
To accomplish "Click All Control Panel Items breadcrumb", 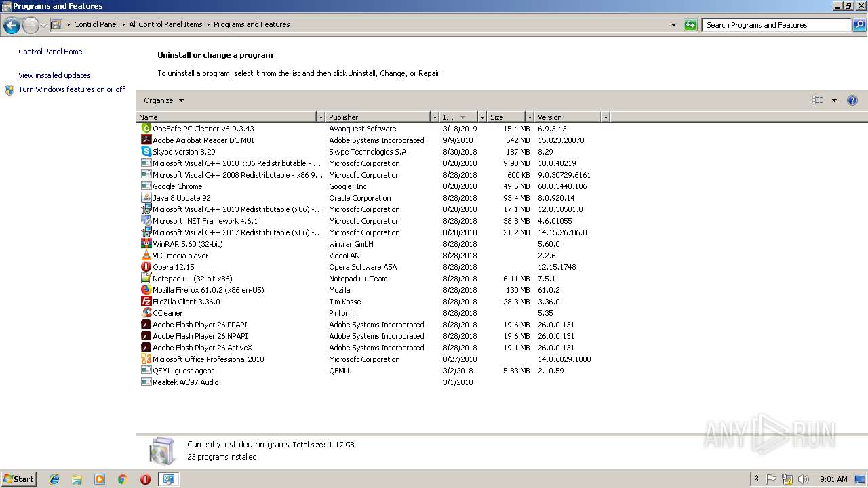I will 165,24.
